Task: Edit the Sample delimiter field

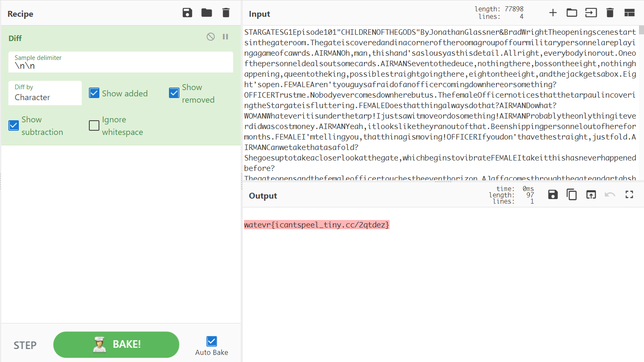Action: point(120,66)
